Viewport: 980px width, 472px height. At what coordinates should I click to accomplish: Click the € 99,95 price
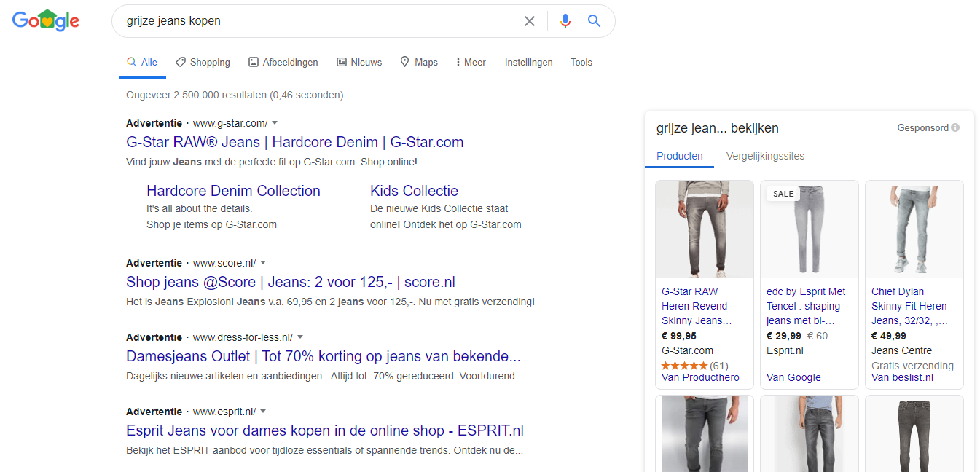679,336
